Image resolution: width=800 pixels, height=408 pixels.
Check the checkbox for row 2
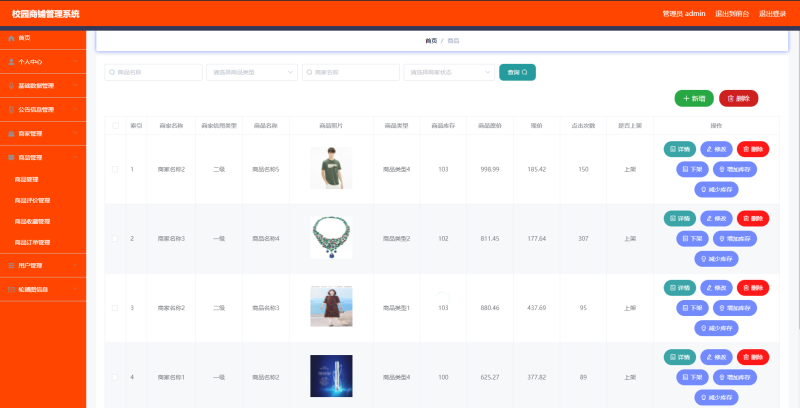click(115, 239)
